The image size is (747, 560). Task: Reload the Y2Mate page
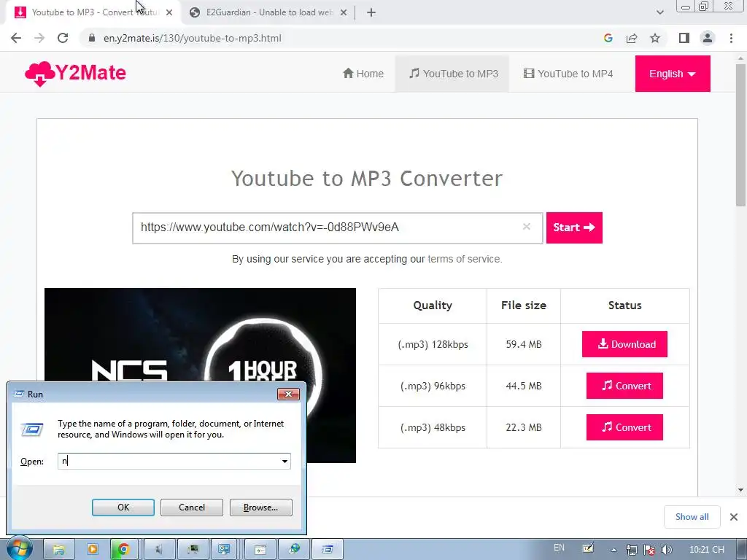click(x=63, y=38)
